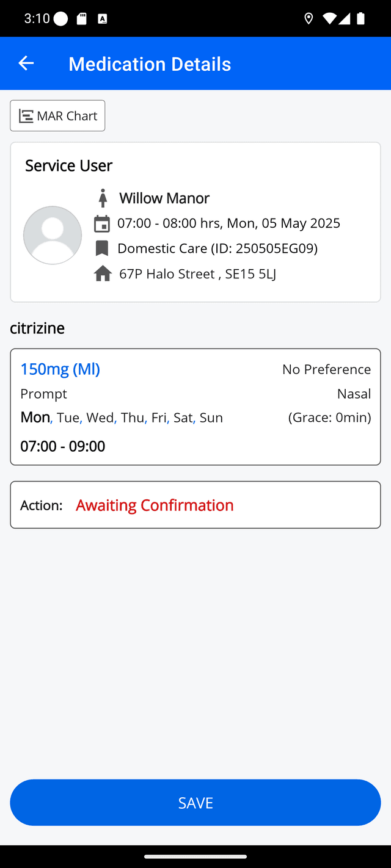This screenshot has width=391, height=868.
Task: Tap the service user avatar picture
Action: (x=53, y=235)
